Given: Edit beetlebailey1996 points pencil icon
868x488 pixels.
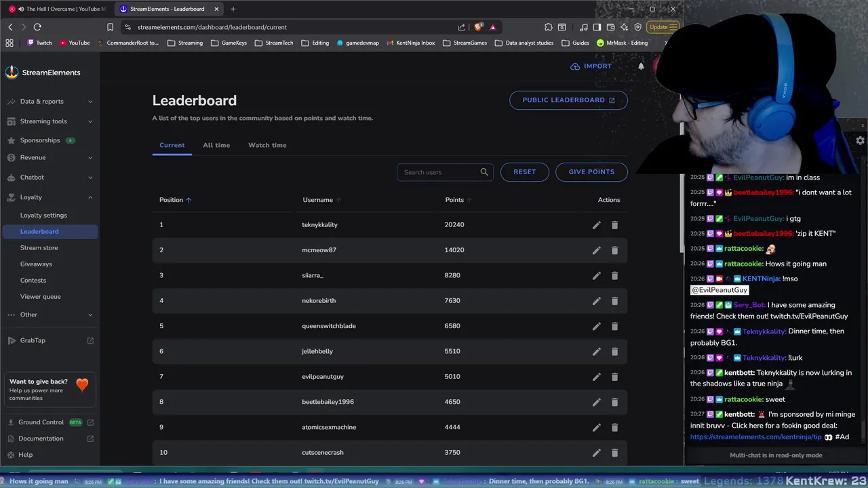Looking at the screenshot, I should tap(597, 402).
